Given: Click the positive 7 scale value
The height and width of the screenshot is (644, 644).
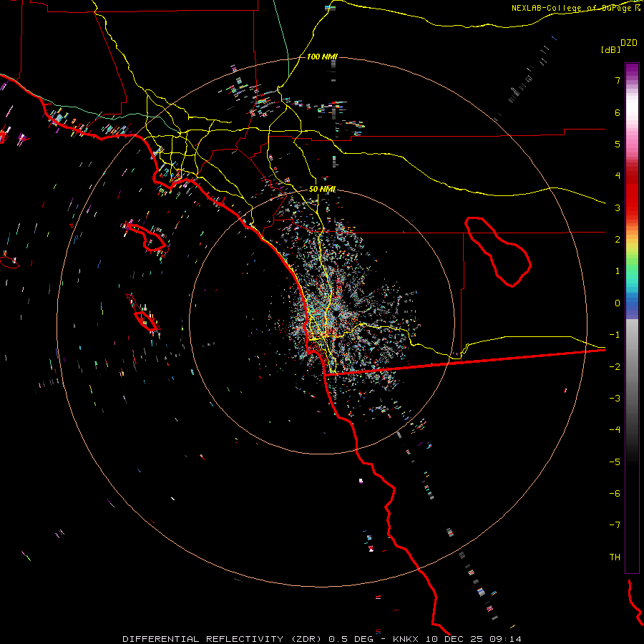Looking at the screenshot, I should click(618, 80).
